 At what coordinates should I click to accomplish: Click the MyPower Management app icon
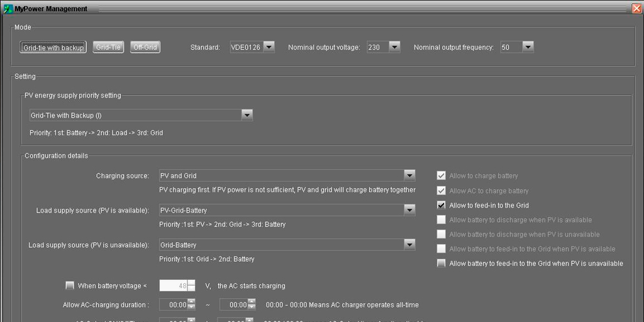[x=8, y=9]
